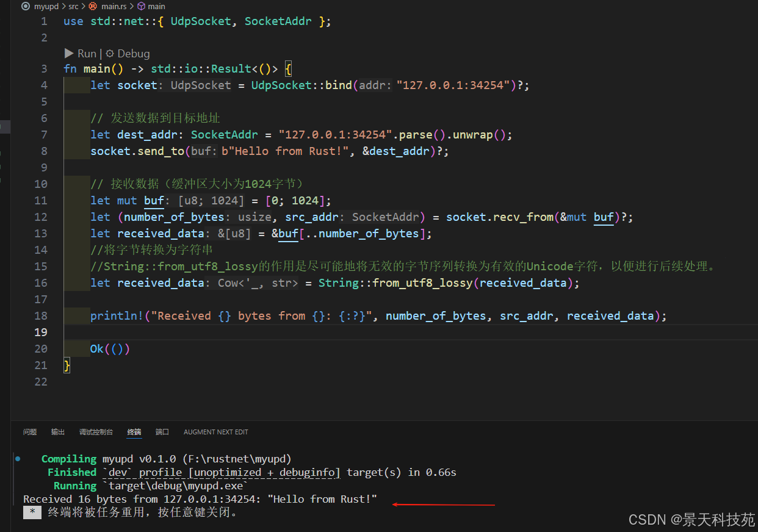Click the asterisk marker in terminal
The image size is (758, 532).
(32, 512)
